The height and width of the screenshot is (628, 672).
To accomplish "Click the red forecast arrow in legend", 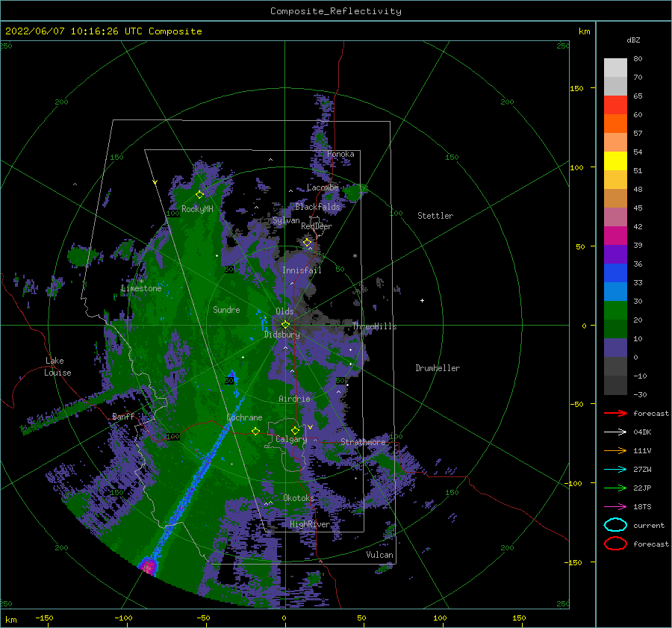I will pyautogui.click(x=615, y=413).
